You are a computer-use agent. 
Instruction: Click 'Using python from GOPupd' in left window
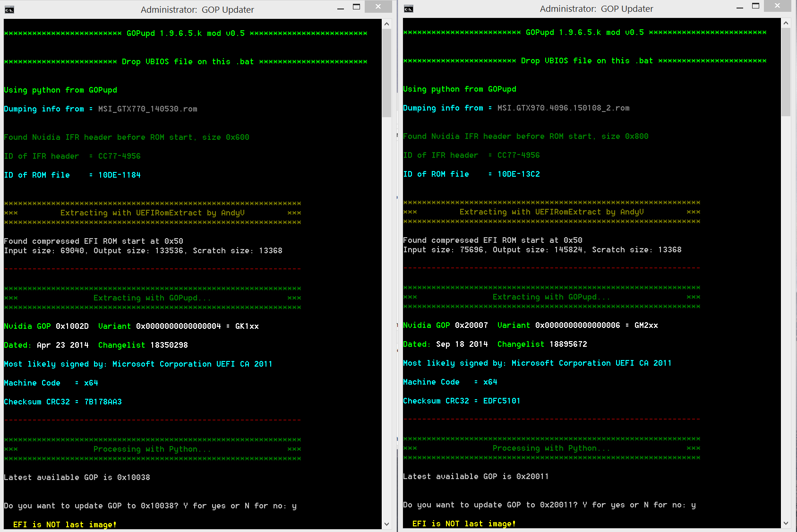(60, 90)
